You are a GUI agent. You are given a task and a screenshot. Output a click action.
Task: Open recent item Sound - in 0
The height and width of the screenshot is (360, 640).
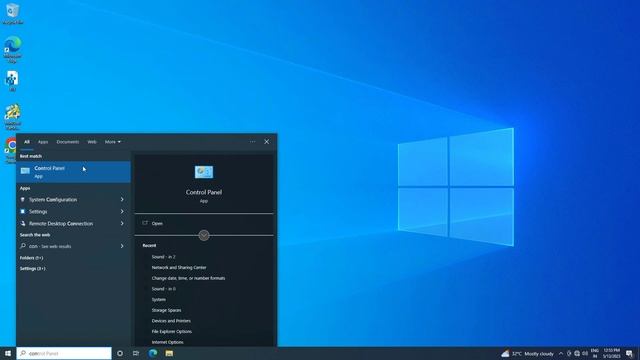(163, 289)
